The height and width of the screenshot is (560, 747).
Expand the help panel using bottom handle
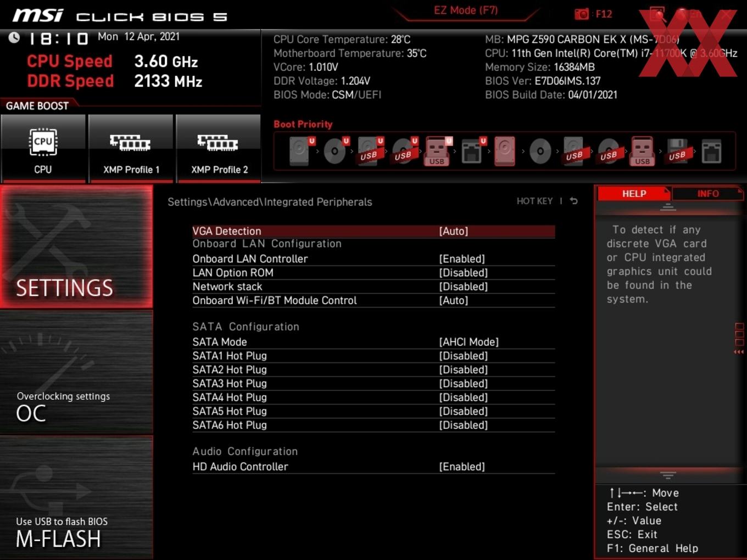(668, 475)
